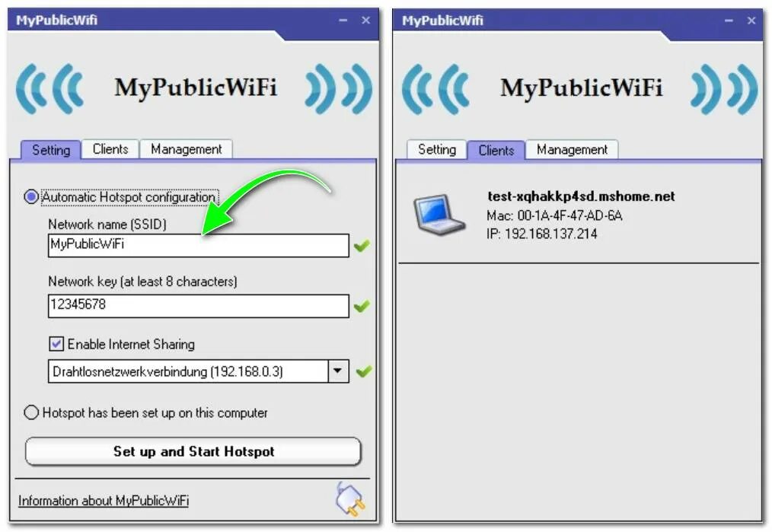Click the Drahtlosnetzwerkverbindung (192.168.0.3) combo box
The height and width of the screenshot is (532, 772).
(199, 371)
